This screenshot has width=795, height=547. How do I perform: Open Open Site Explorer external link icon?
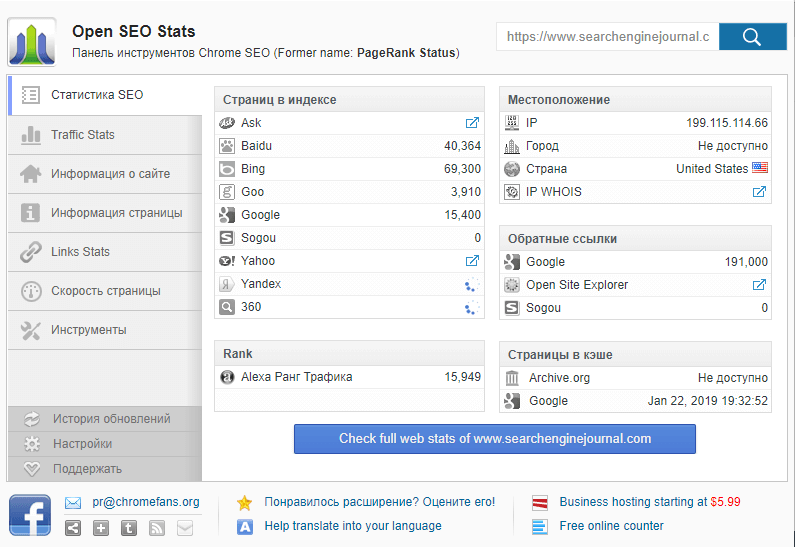coord(759,285)
